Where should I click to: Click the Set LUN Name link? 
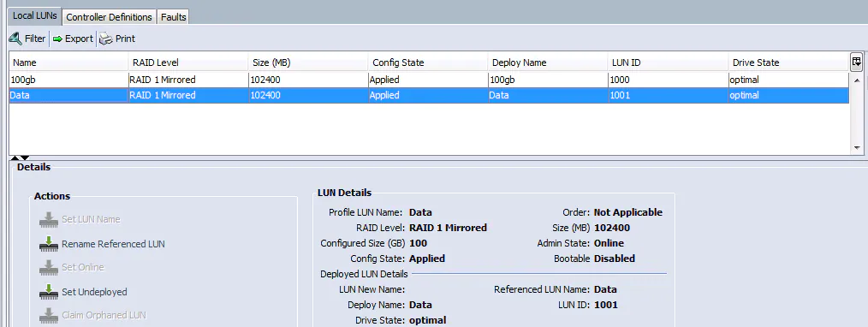(x=91, y=219)
